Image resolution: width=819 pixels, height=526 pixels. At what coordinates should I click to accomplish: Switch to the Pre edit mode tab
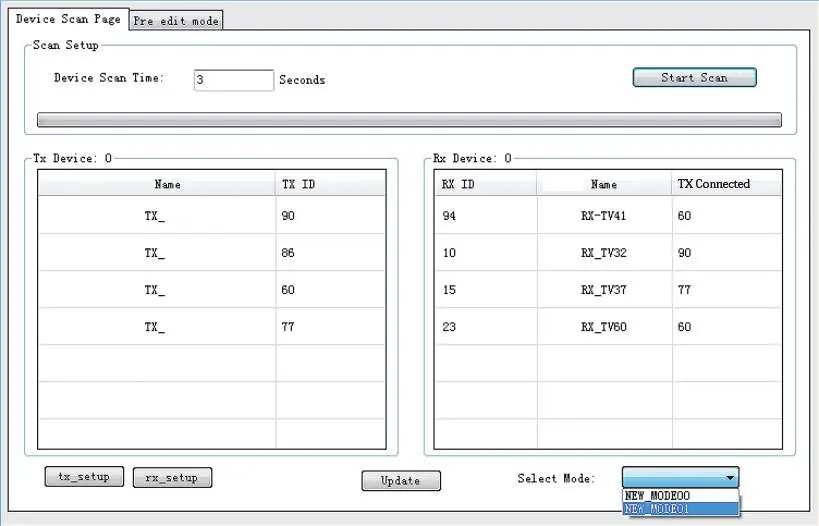pos(176,20)
